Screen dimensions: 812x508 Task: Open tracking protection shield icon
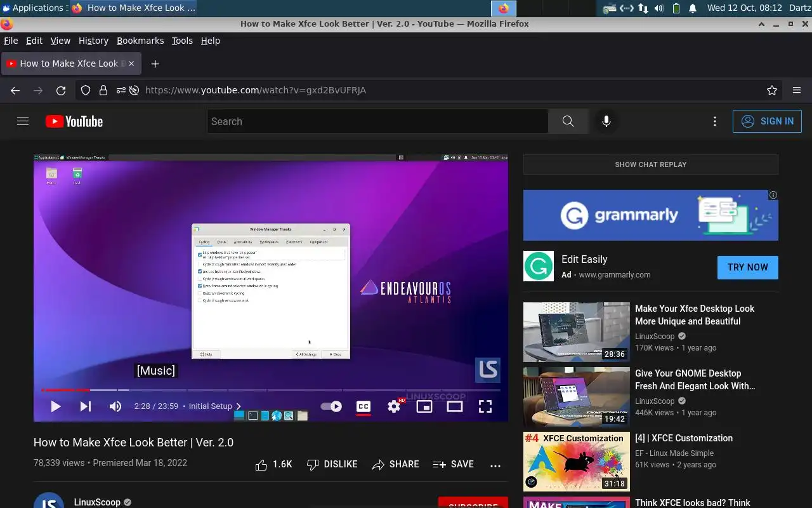(x=86, y=91)
